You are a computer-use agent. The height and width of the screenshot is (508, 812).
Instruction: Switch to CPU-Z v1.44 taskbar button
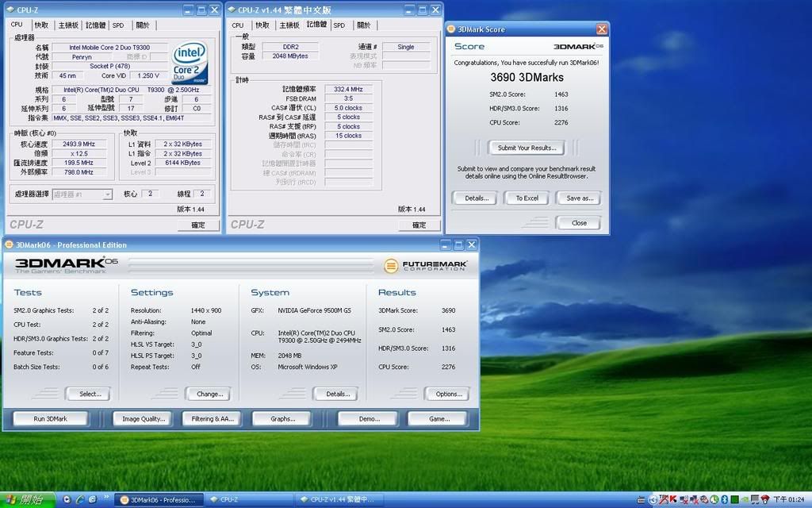[x=339, y=500]
